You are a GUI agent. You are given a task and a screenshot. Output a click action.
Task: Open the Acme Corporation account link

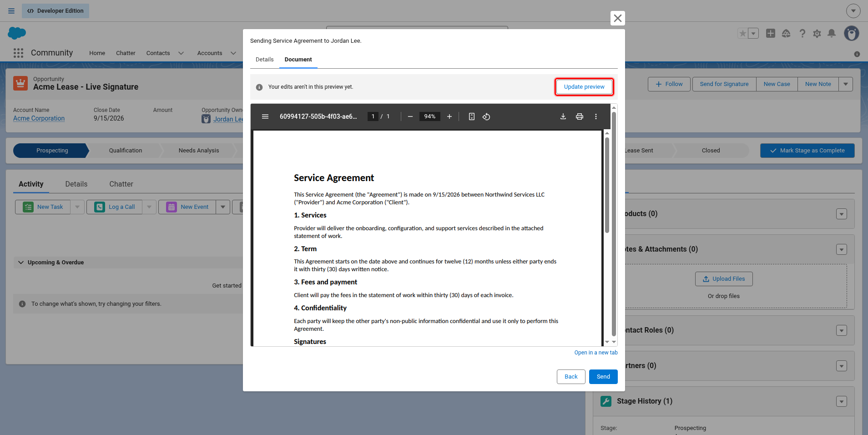pos(39,118)
